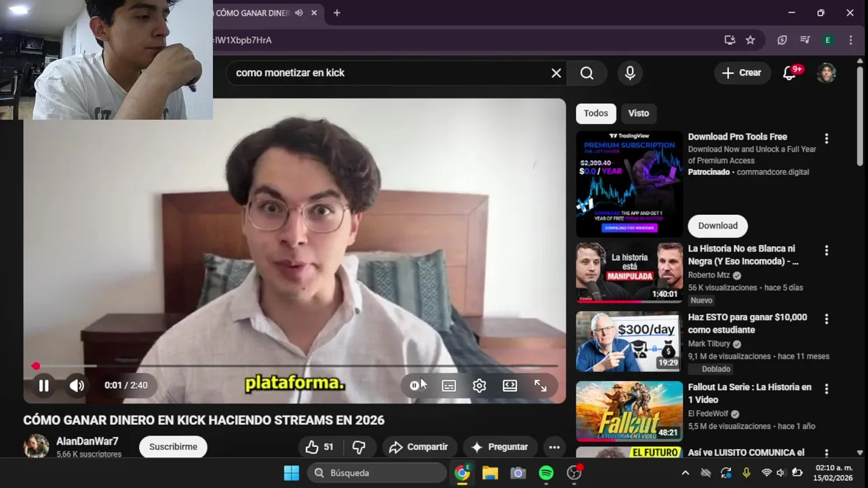Viewport: 868px width, 488px height.
Task: Select the Todos filter chip
Action: click(596, 113)
